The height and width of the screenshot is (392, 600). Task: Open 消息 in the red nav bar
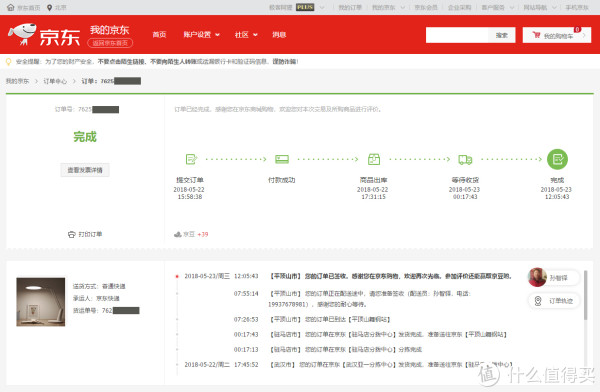click(x=279, y=34)
